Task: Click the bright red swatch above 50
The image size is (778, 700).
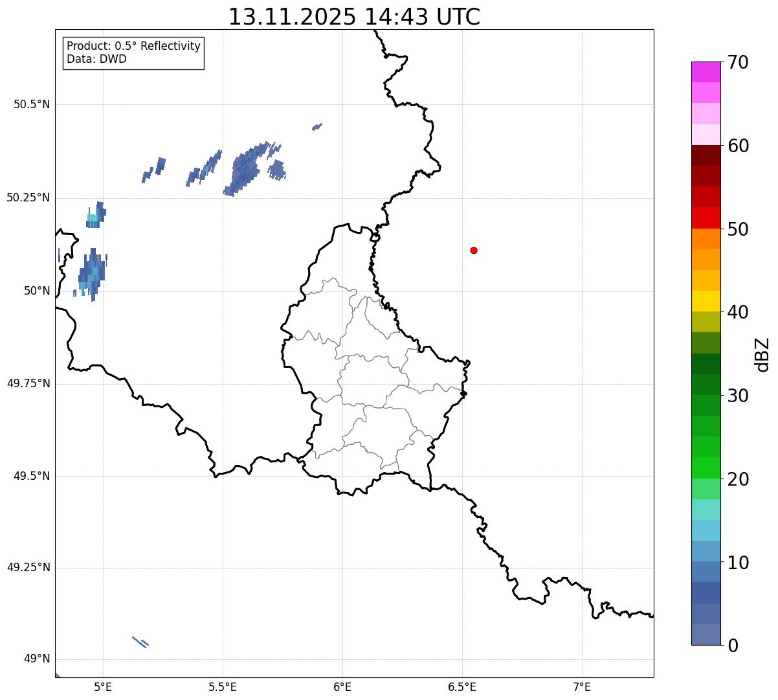Action: click(706, 218)
